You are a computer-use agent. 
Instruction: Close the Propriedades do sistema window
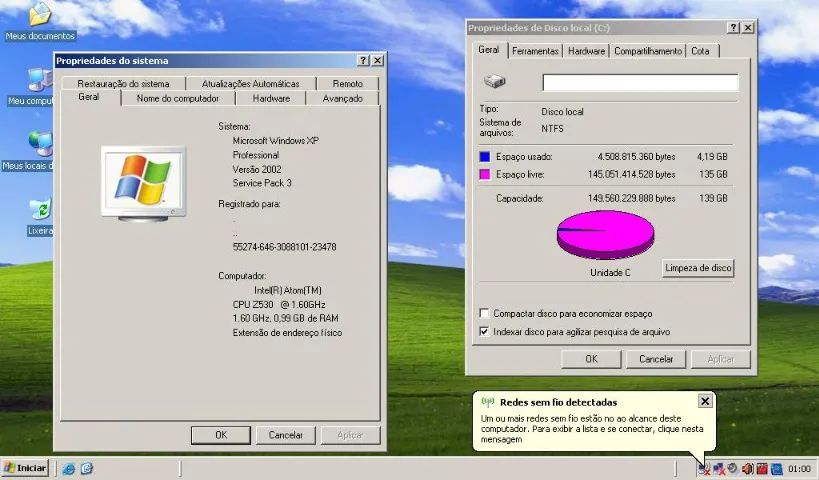377,61
